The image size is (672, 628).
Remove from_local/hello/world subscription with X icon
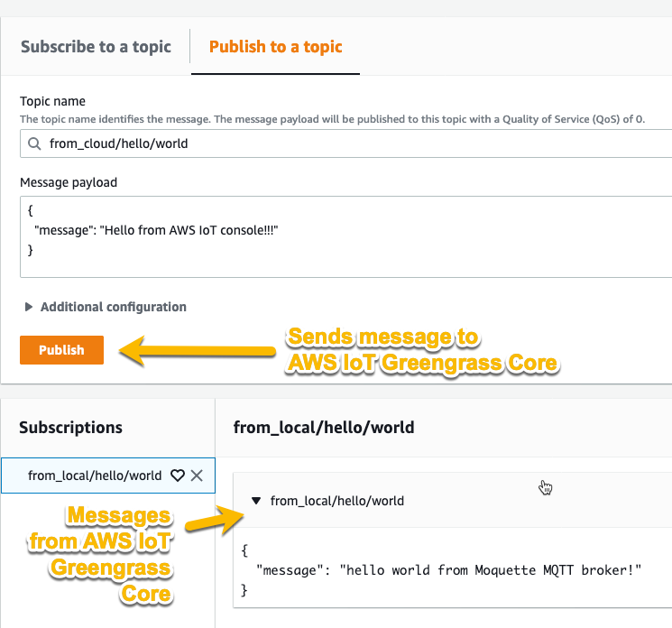coord(197,476)
